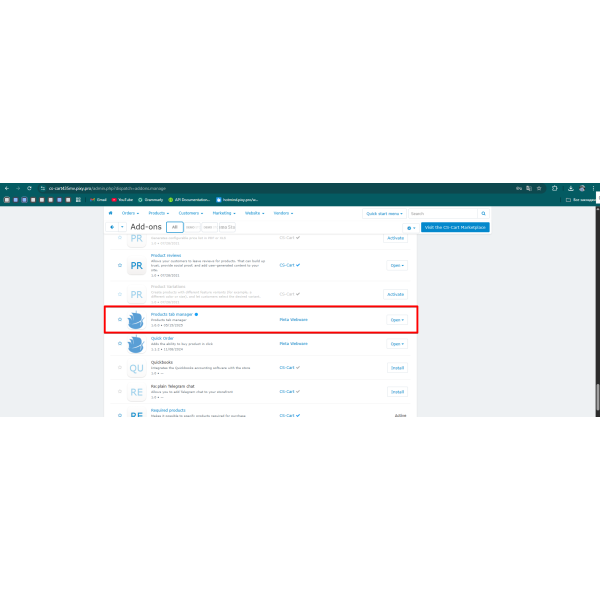Click the back arrow beside Add-ons title
Viewport: 600px width, 600px height.
click(x=112, y=227)
